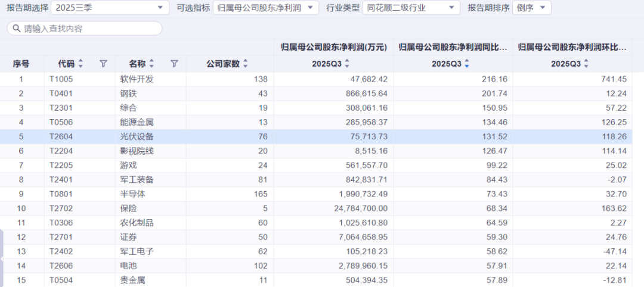This screenshot has width=644, height=287.
Task: Open filter for 代码 column
Action: tap(104, 64)
